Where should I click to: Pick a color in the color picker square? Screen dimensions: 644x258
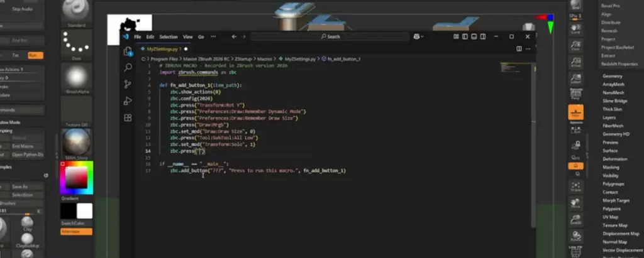click(x=75, y=178)
